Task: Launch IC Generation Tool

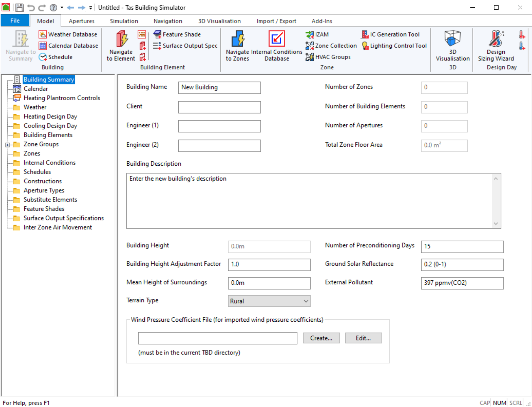Action: click(391, 34)
